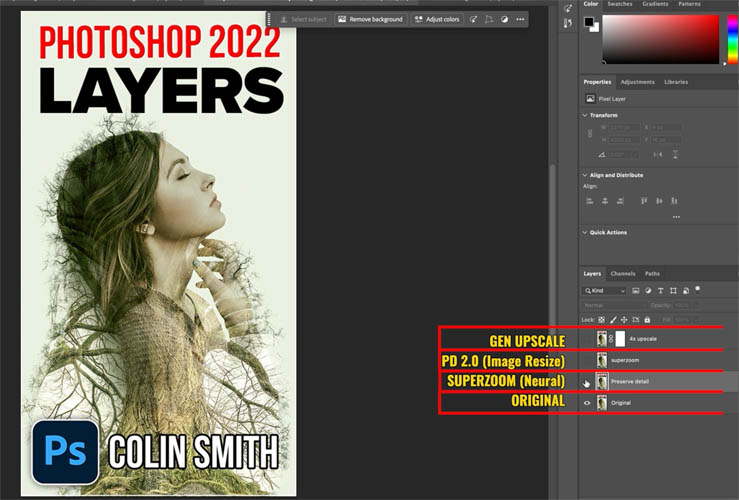Viewport: 739px width, 500px height.
Task: Open the top collapsed panel dock icon
Action: pos(568,8)
